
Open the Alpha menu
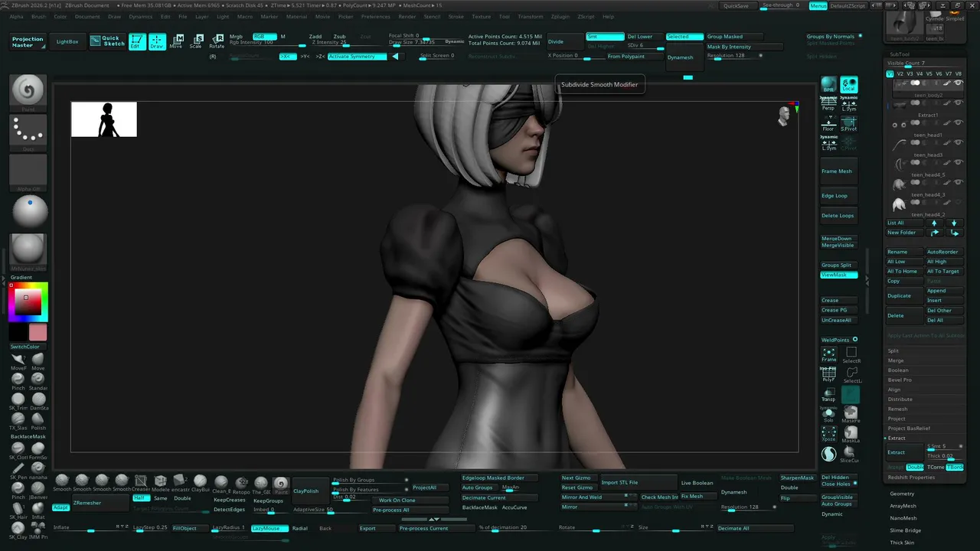16,16
